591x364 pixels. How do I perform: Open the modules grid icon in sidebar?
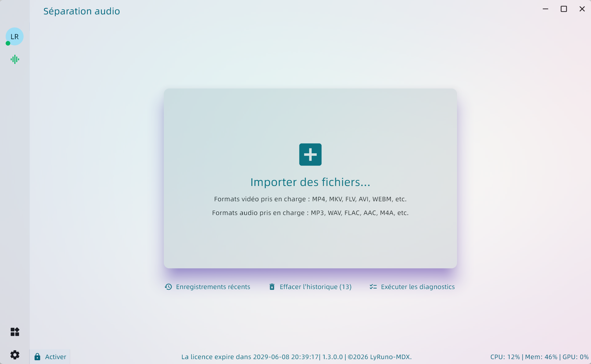tap(14, 332)
